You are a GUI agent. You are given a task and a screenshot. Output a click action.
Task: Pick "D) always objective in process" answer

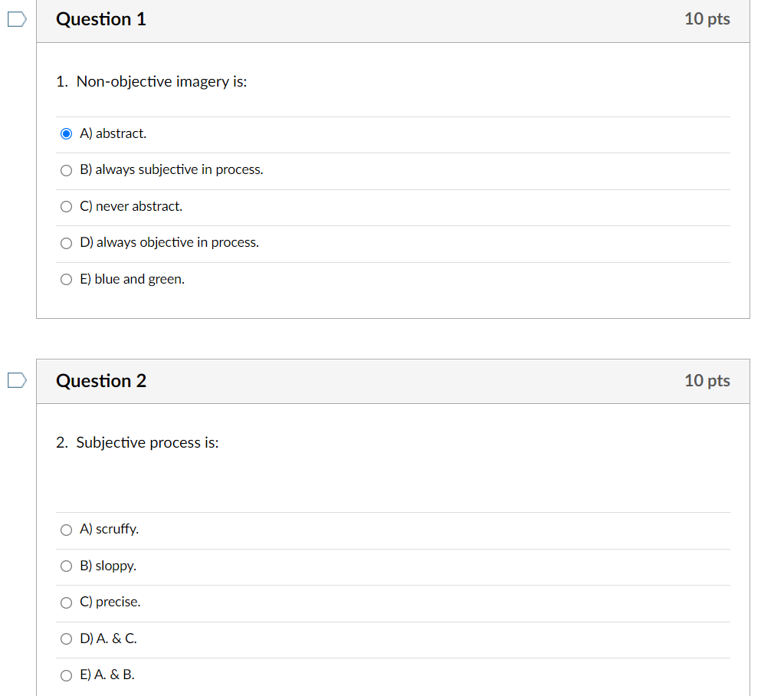pos(66,243)
